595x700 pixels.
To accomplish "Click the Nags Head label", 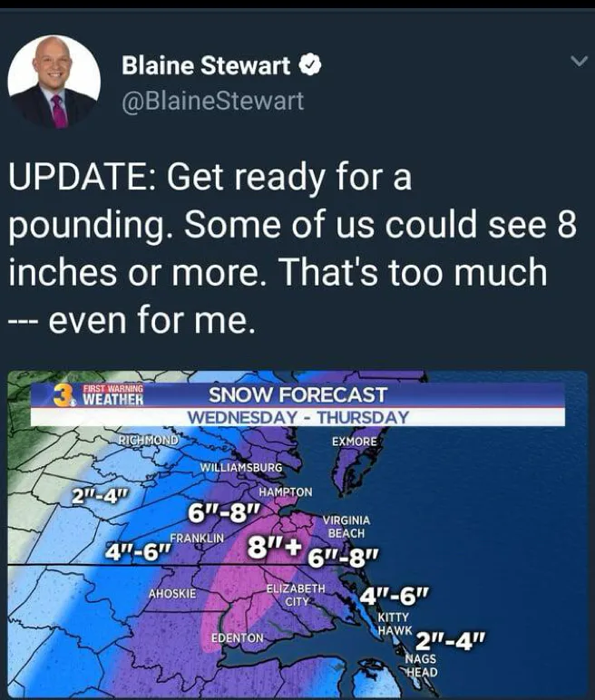I will coord(420,666).
